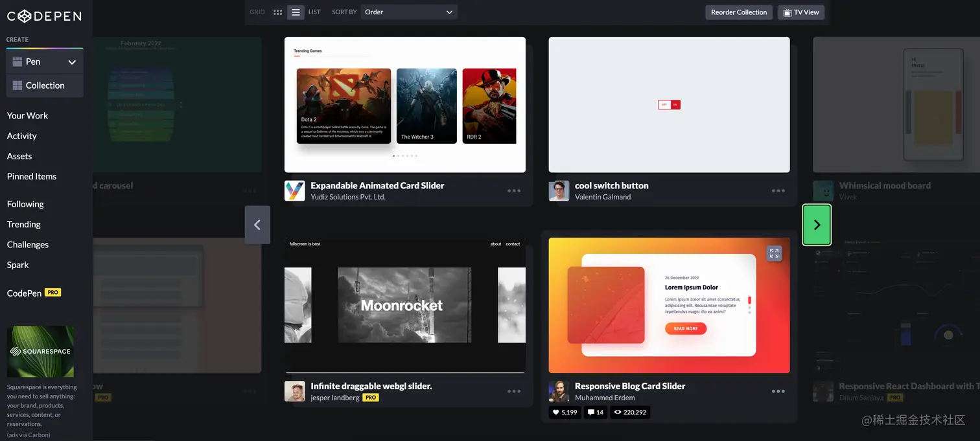Create a new Collection
This screenshot has width=980, height=441.
(45, 85)
